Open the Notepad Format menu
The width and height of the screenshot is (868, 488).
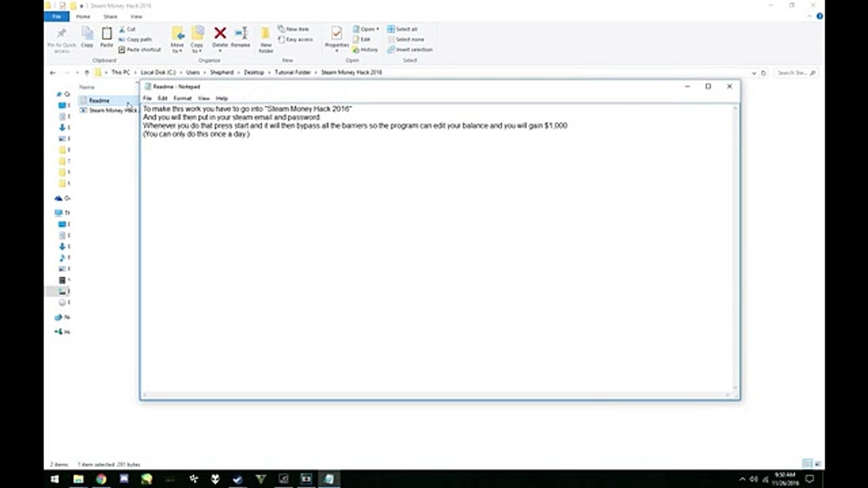tap(182, 98)
